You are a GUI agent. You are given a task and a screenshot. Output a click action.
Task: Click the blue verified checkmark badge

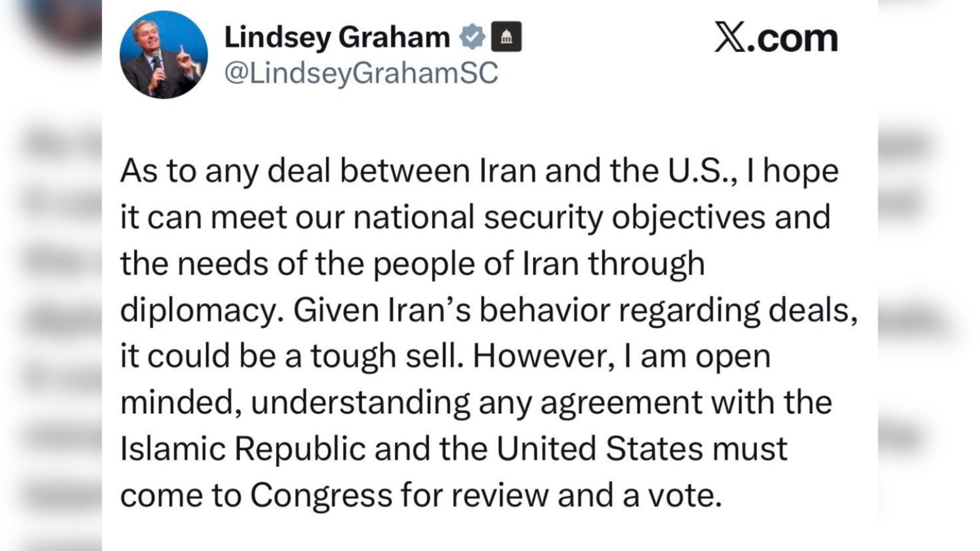(x=472, y=37)
